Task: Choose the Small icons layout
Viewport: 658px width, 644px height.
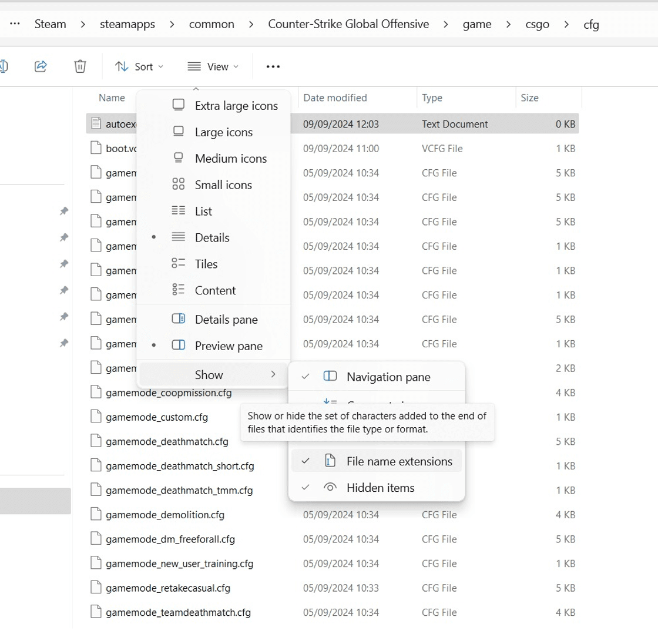Action: coord(223,185)
